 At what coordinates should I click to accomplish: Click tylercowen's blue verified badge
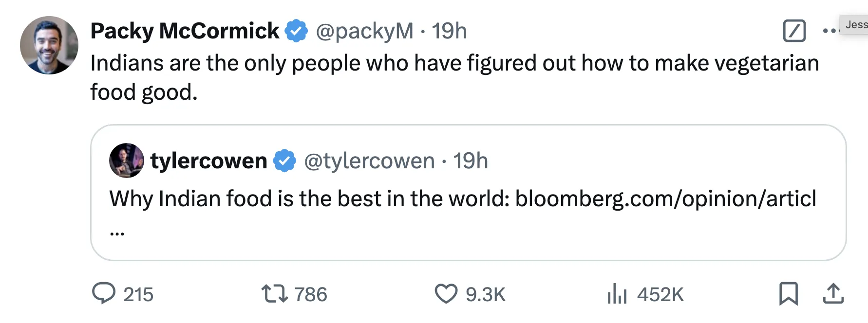point(285,161)
